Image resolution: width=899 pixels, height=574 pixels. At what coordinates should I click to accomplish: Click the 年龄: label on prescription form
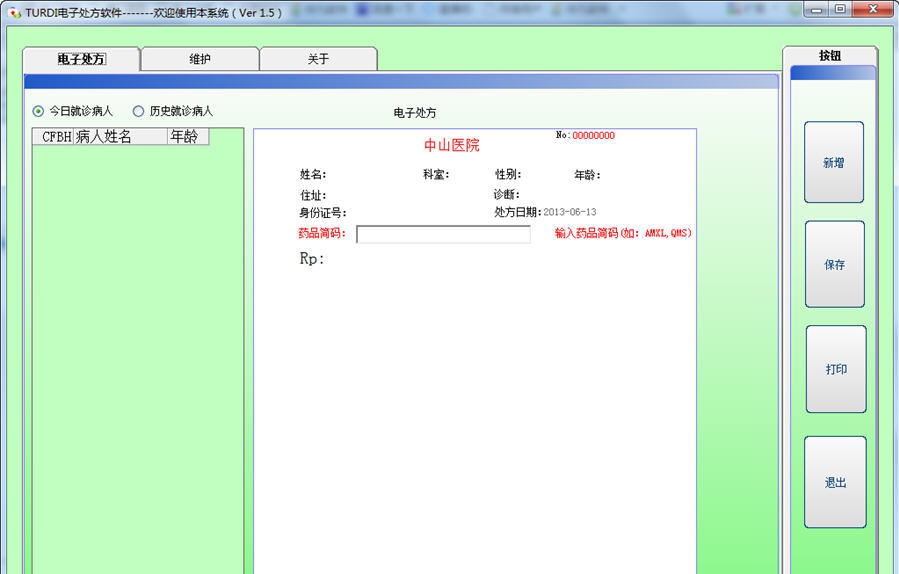[x=588, y=175]
